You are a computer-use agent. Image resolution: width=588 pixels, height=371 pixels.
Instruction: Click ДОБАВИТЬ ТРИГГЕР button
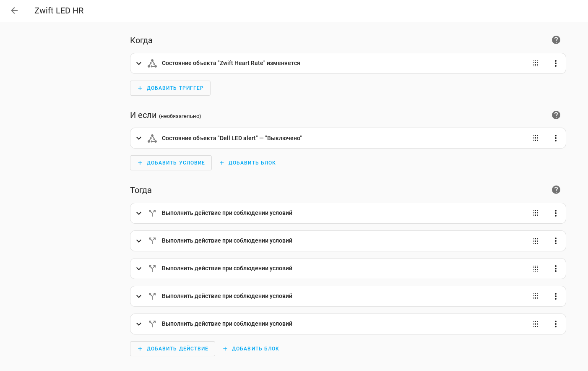coord(170,88)
